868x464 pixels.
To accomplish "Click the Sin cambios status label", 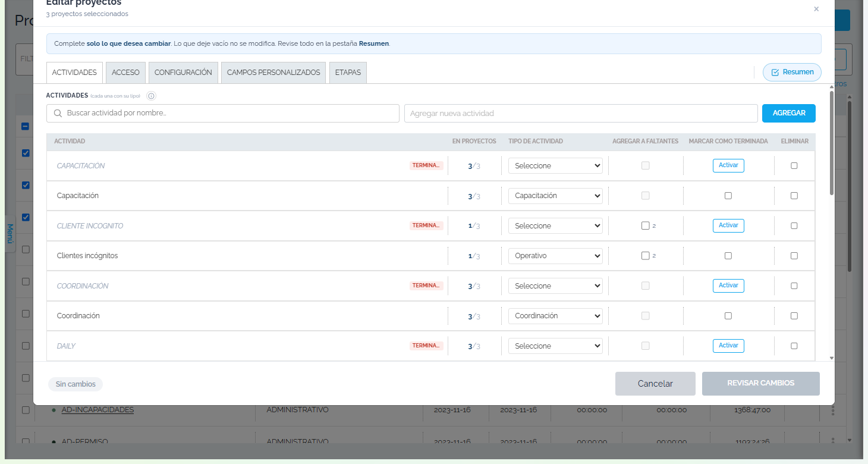I will (76, 384).
